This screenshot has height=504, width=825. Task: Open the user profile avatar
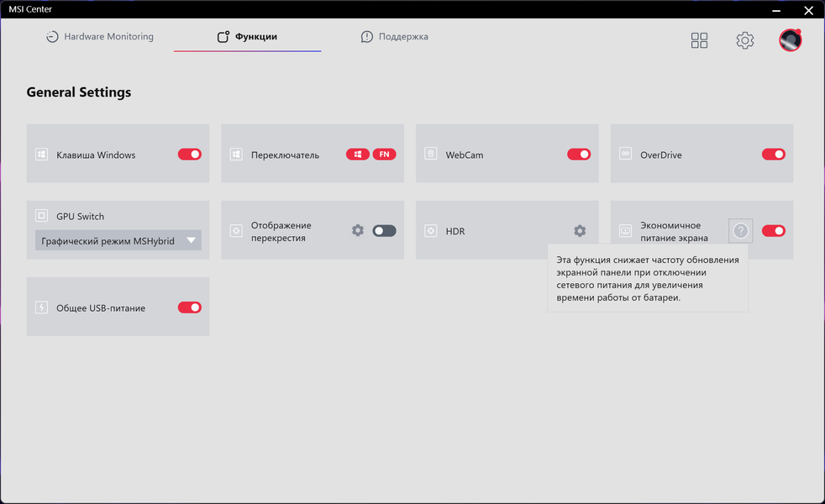pyautogui.click(x=791, y=40)
